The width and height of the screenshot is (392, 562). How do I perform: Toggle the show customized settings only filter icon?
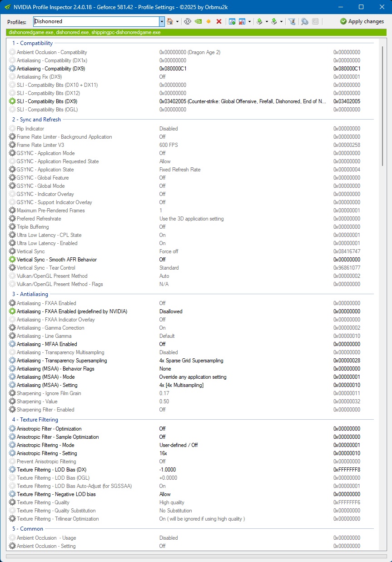coord(292,21)
